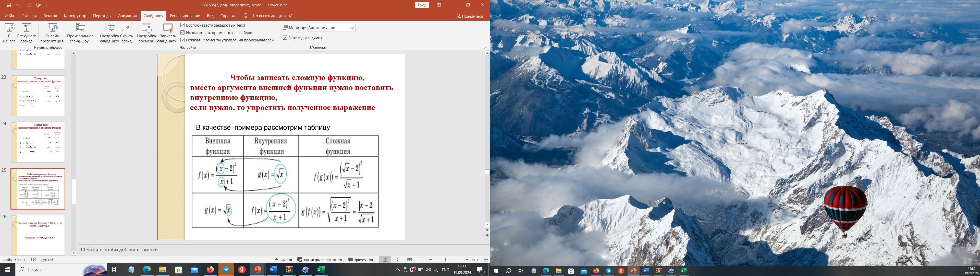Switch to the Главная tab
The width and height of the screenshot is (980, 276).
29,16
